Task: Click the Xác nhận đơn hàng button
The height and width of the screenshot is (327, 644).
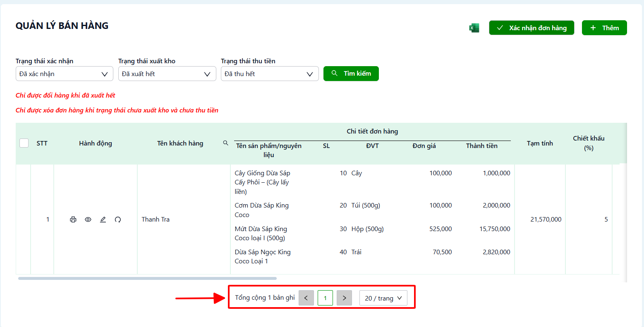Action: coord(531,28)
